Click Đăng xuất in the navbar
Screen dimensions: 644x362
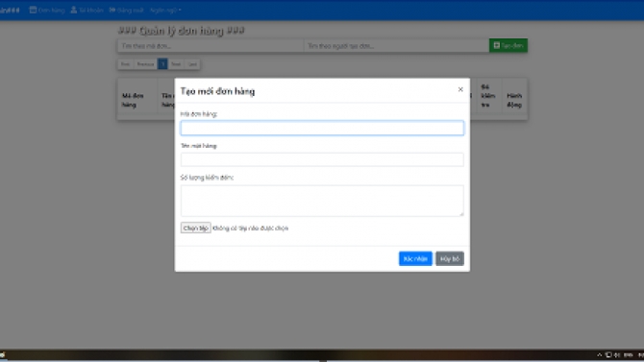pos(126,10)
